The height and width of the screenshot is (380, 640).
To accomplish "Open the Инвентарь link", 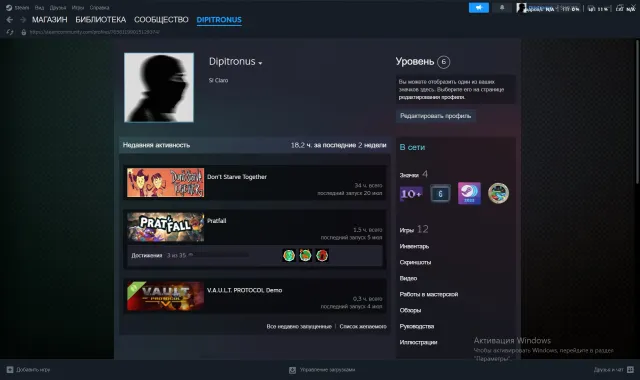I will 414,247.
